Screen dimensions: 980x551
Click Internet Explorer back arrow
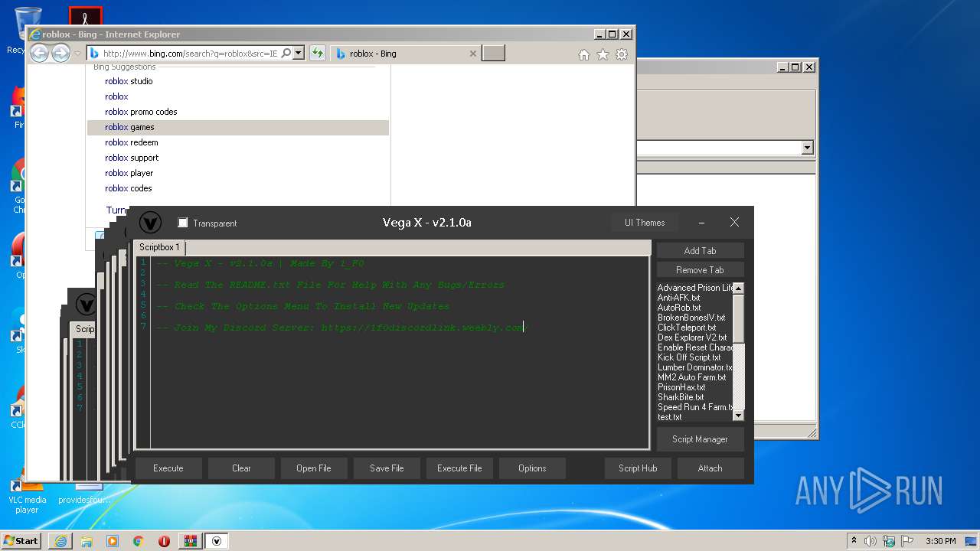[39, 54]
